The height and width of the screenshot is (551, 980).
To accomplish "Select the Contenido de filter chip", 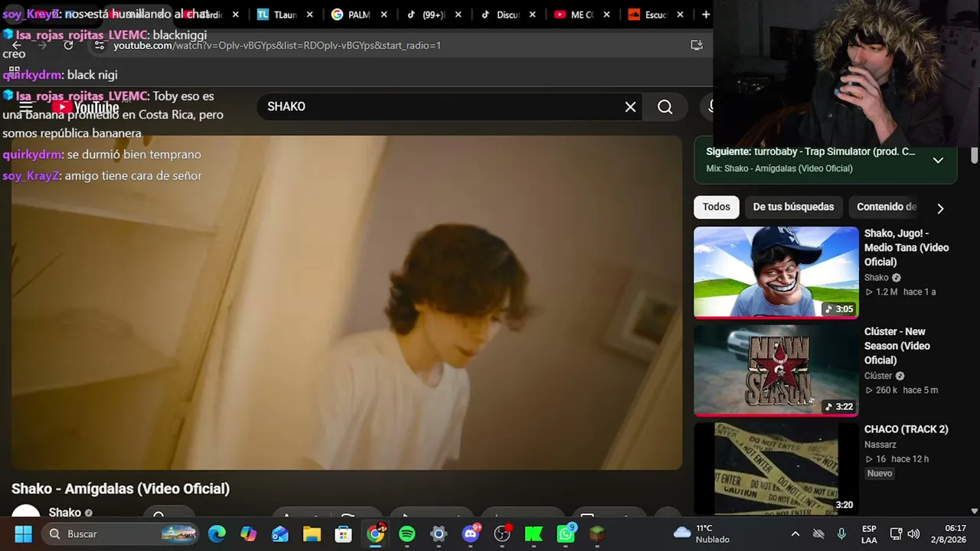I will click(x=887, y=207).
